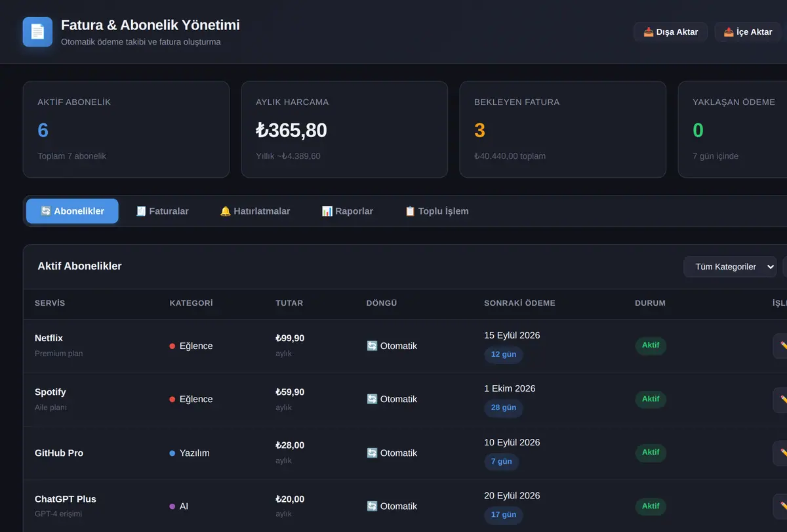The width and height of the screenshot is (787, 532).
Task: Open the Faturalar tab
Action: pyautogui.click(x=162, y=211)
